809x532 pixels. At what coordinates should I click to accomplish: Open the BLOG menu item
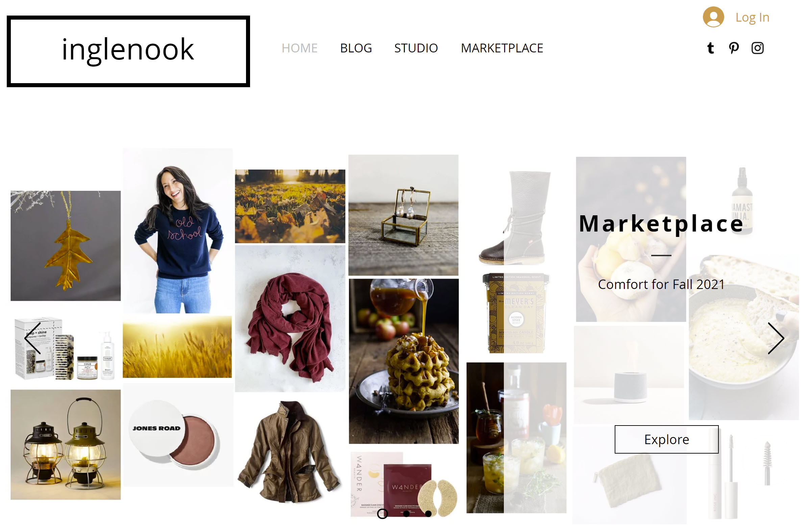click(356, 48)
